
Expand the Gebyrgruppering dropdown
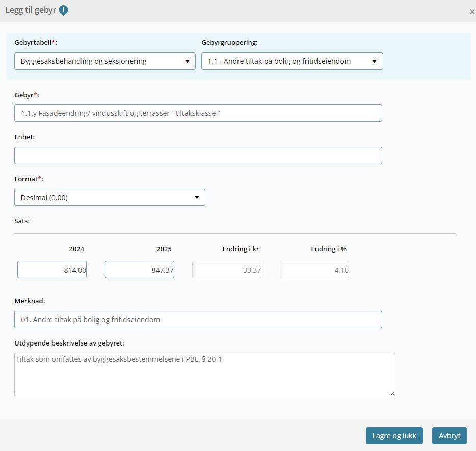292,61
